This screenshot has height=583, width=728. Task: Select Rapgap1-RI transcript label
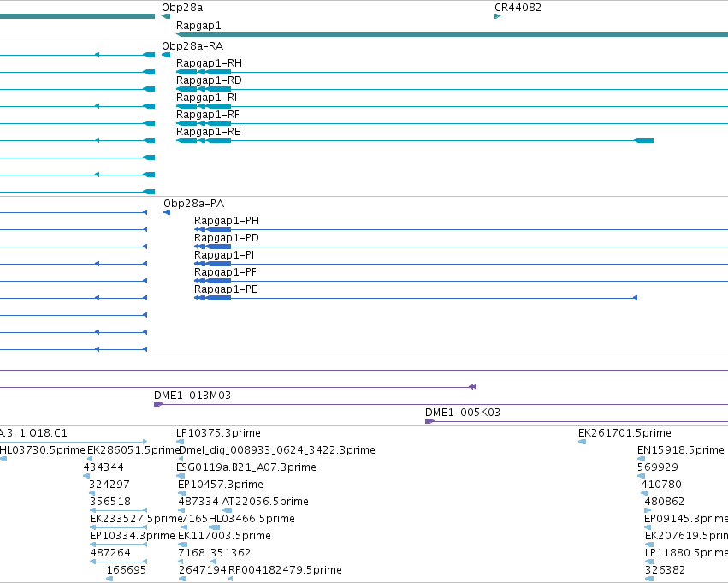(x=207, y=98)
